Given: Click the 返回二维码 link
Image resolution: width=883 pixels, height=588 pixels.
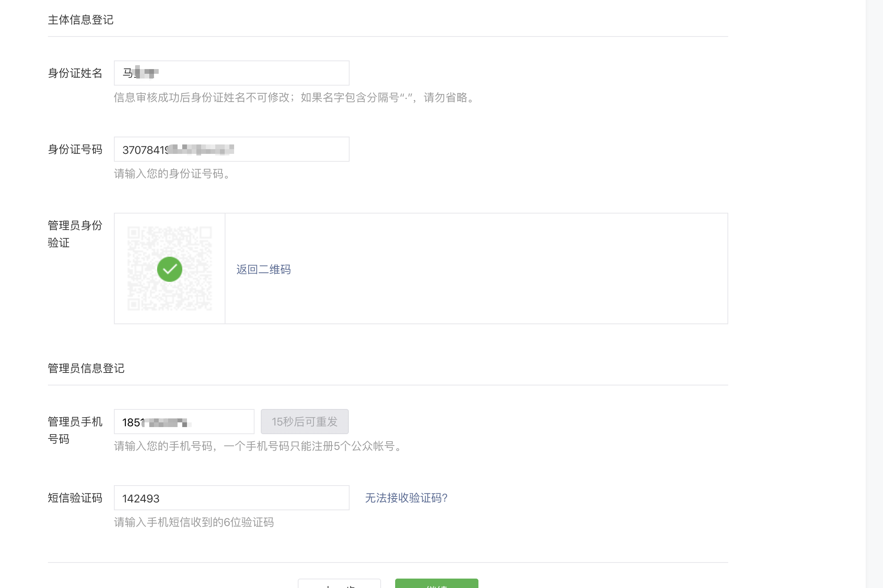Looking at the screenshot, I should click(x=264, y=269).
